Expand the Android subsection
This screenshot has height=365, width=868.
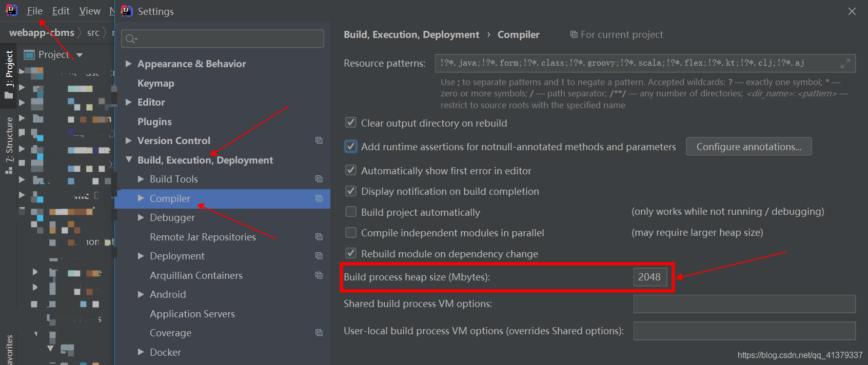click(141, 294)
